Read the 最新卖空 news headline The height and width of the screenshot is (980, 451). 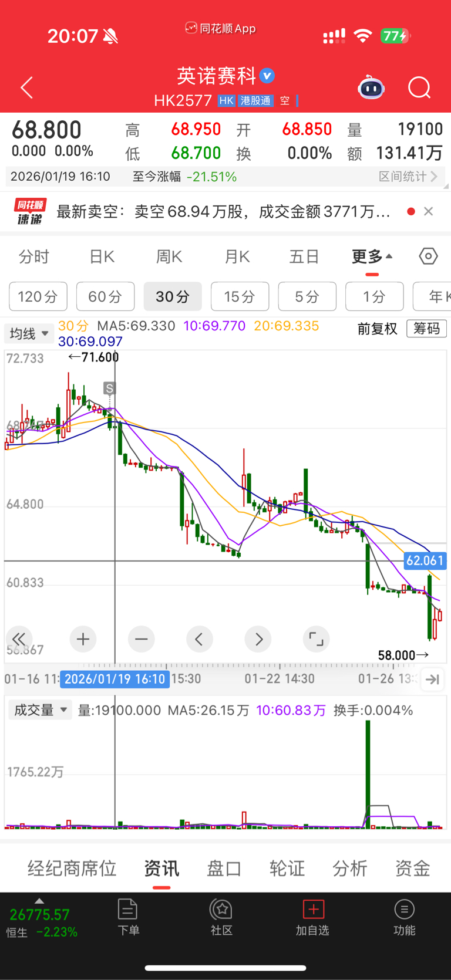pyautogui.click(x=223, y=211)
